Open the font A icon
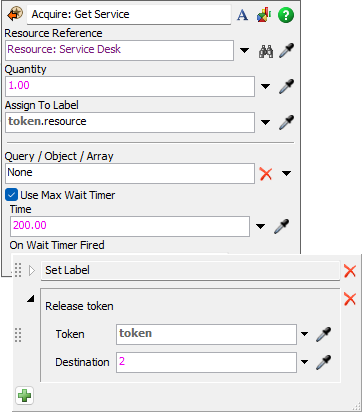This screenshot has width=362, height=412. click(243, 15)
